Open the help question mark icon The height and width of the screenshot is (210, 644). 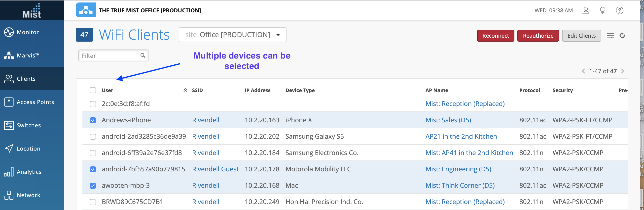pos(619,10)
